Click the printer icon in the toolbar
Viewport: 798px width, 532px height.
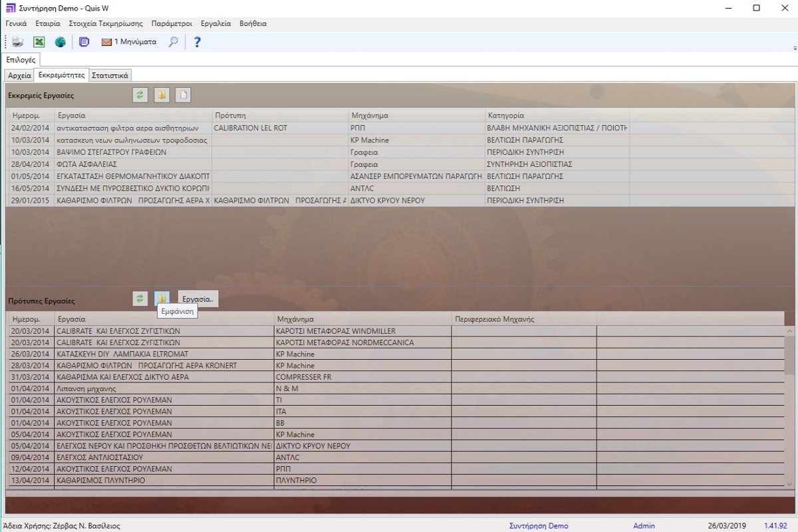(x=18, y=42)
